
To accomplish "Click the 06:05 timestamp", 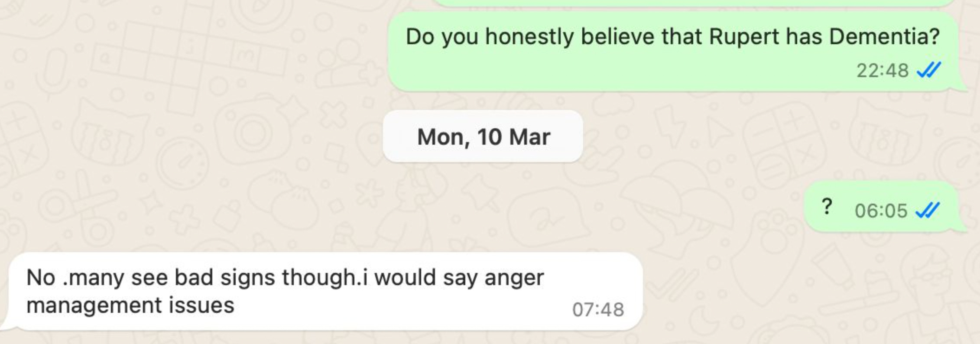I will (881, 211).
